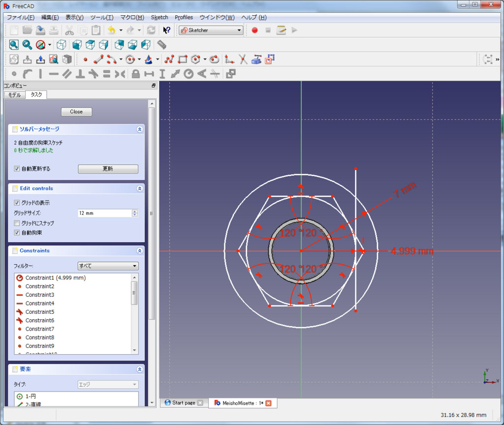Image resolution: width=504 pixels, height=425 pixels.
Task: Toggle the 自動更新する checkbox
Action: [17, 169]
